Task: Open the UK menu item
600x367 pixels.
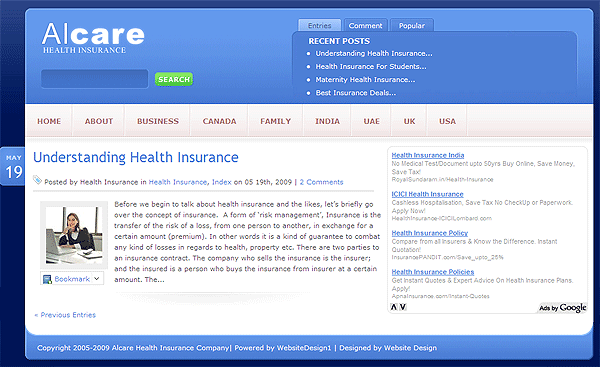Action: (409, 121)
